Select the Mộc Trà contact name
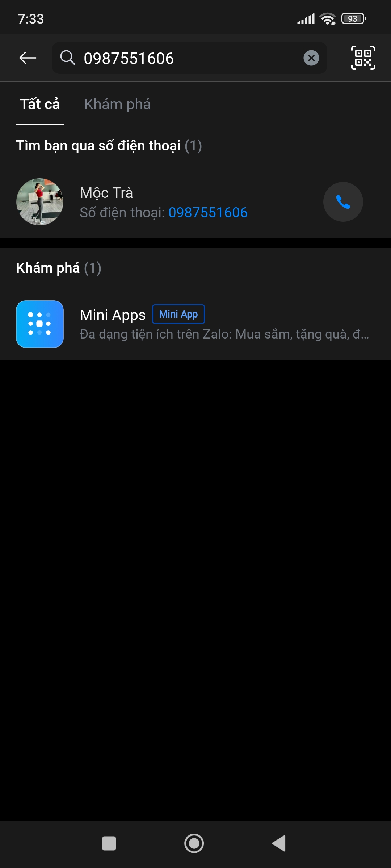Screen dimensions: 391x868 click(106, 193)
